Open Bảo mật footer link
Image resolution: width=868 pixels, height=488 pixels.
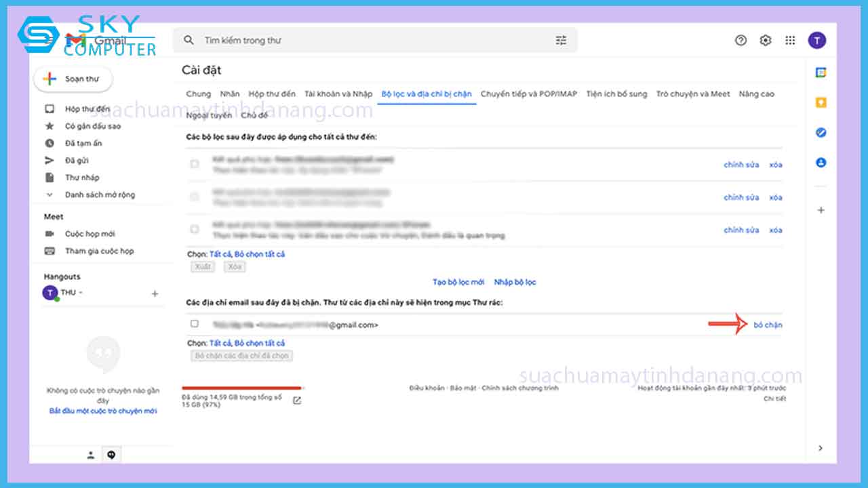[x=463, y=388]
